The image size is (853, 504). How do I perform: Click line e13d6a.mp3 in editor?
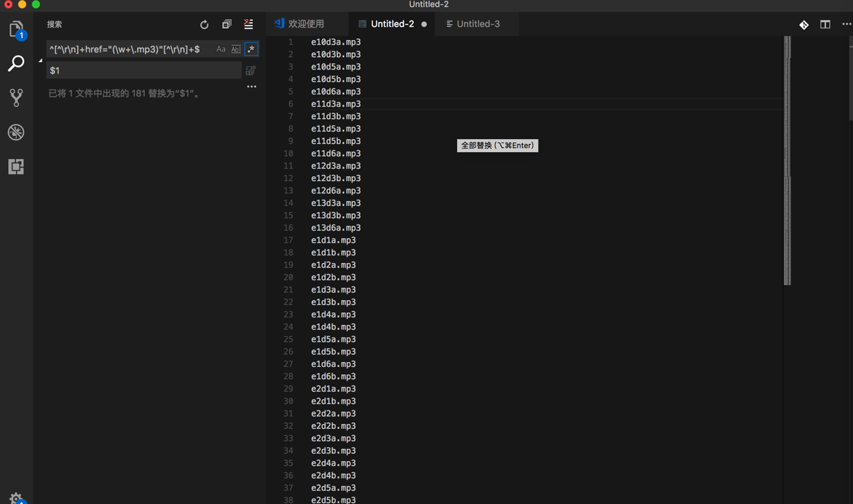coord(336,228)
